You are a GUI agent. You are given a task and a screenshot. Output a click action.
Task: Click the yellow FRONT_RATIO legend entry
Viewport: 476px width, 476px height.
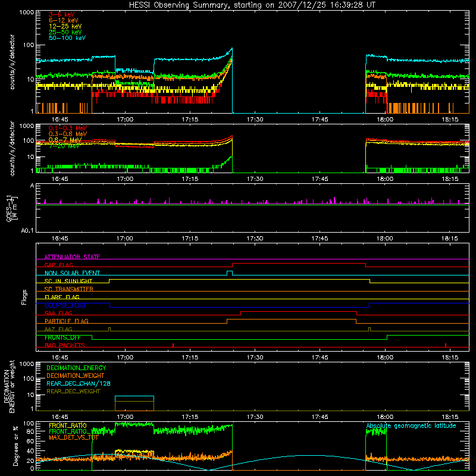(68, 425)
